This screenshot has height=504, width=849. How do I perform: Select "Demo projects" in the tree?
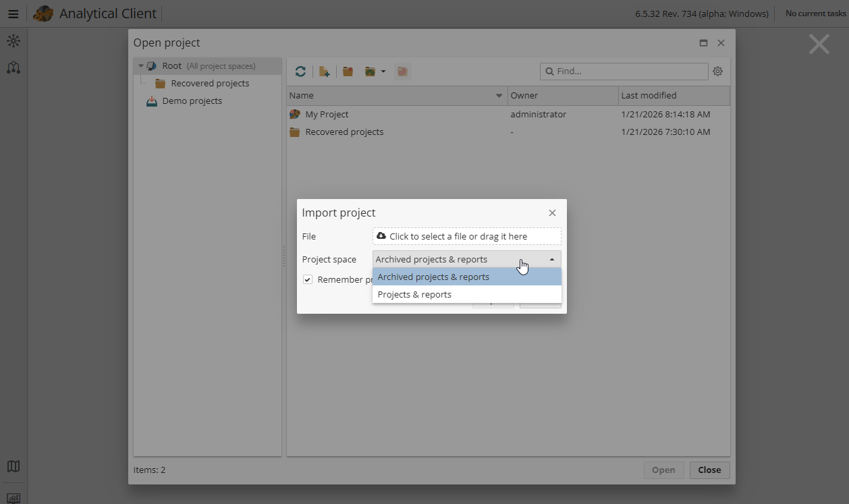tap(192, 101)
